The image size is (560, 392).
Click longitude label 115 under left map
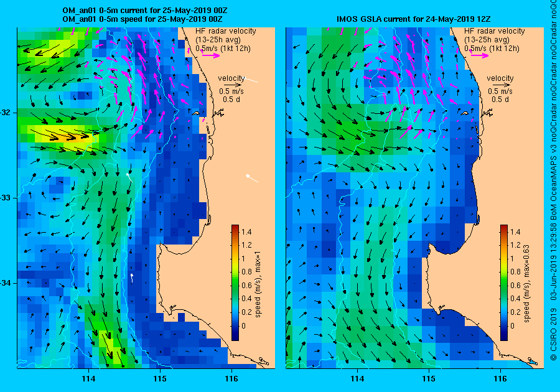(160, 379)
